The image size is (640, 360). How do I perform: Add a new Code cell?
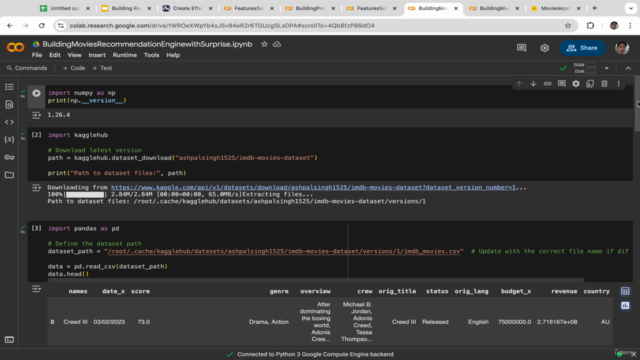click(x=74, y=68)
